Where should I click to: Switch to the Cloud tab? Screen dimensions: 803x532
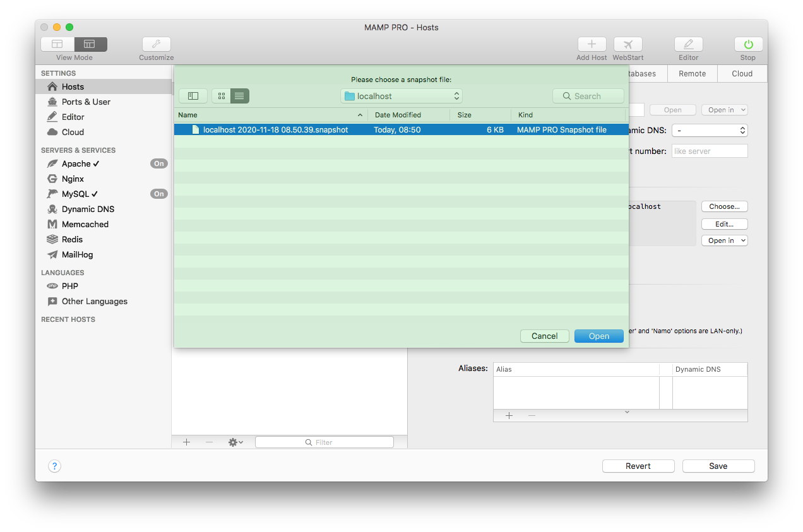click(742, 73)
